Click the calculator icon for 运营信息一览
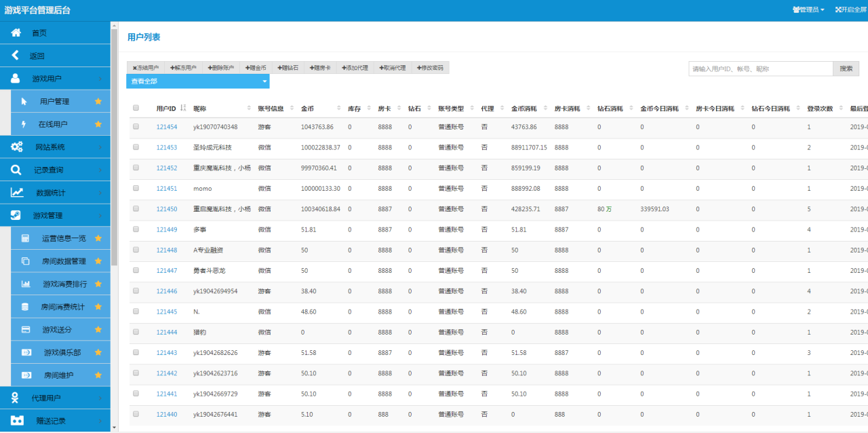 [25, 238]
